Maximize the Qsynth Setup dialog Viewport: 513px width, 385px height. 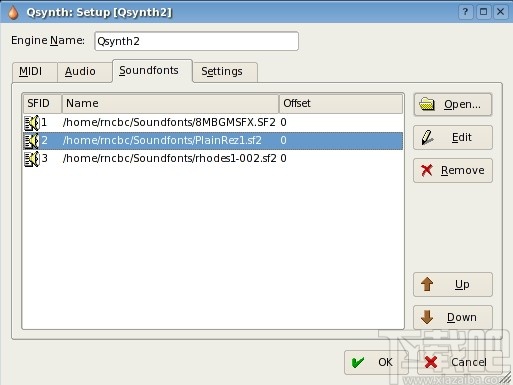click(x=483, y=12)
